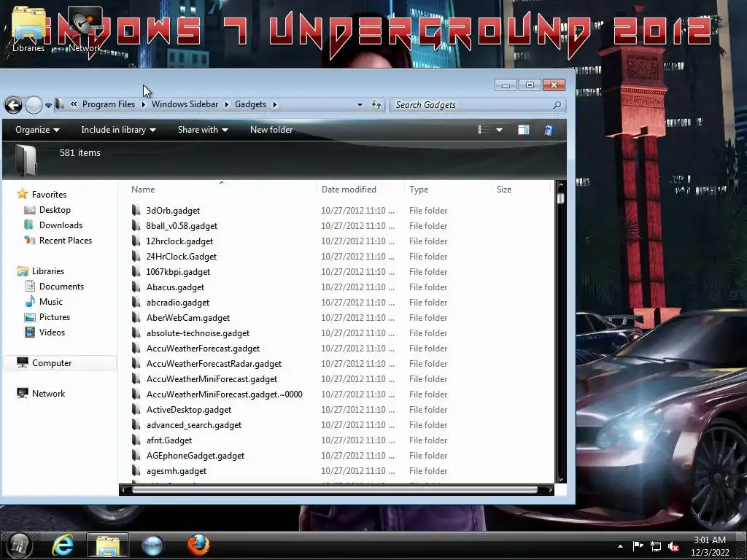Select the abcradio.gadget folder
Image resolution: width=747 pixels, height=560 pixels.
(x=178, y=303)
